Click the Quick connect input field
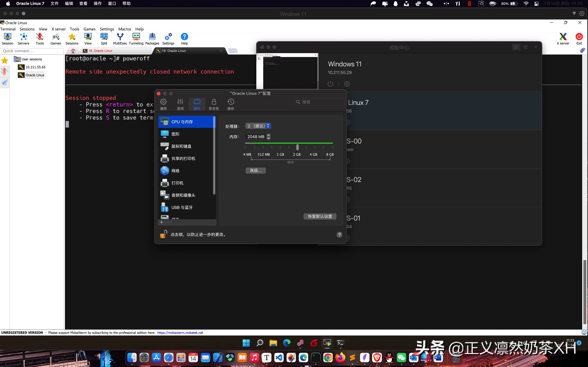 (x=32, y=51)
